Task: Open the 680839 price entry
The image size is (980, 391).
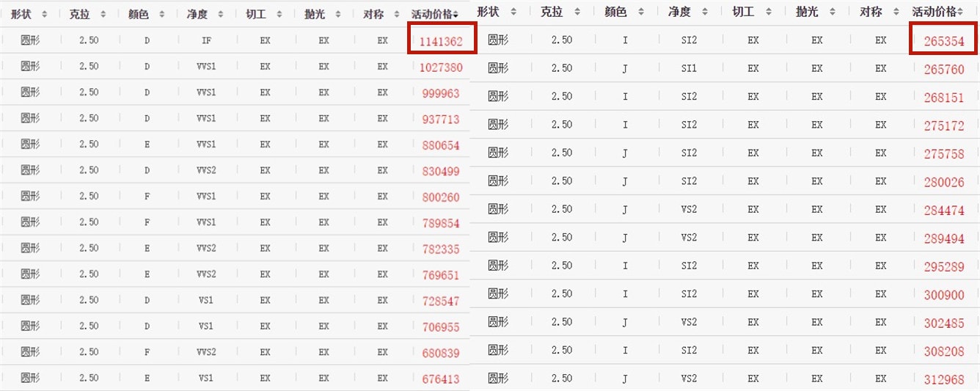Action: click(x=441, y=354)
